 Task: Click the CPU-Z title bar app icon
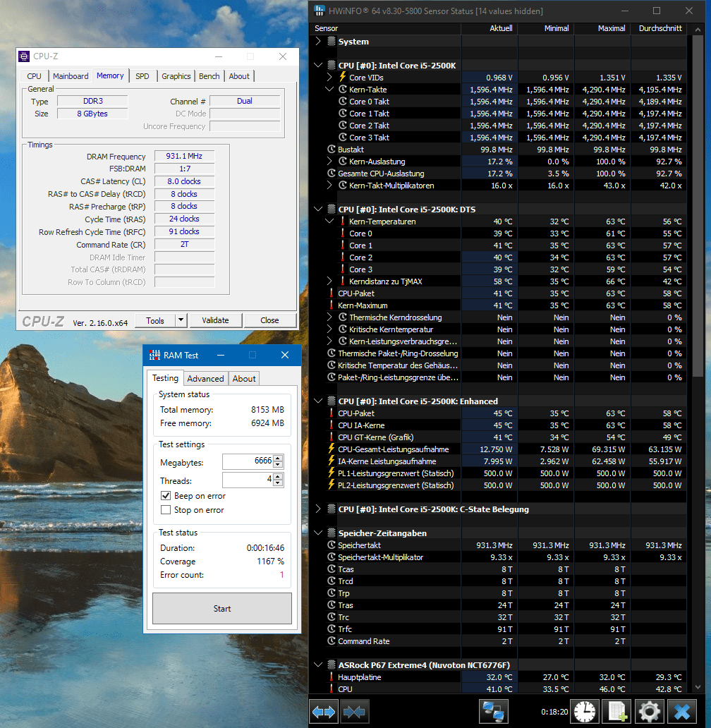point(24,56)
